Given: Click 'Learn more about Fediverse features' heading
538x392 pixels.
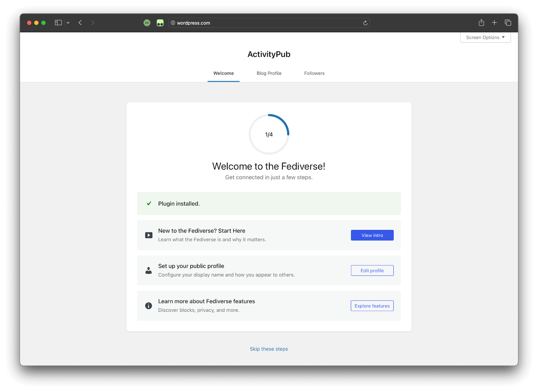Looking at the screenshot, I should tap(206, 301).
